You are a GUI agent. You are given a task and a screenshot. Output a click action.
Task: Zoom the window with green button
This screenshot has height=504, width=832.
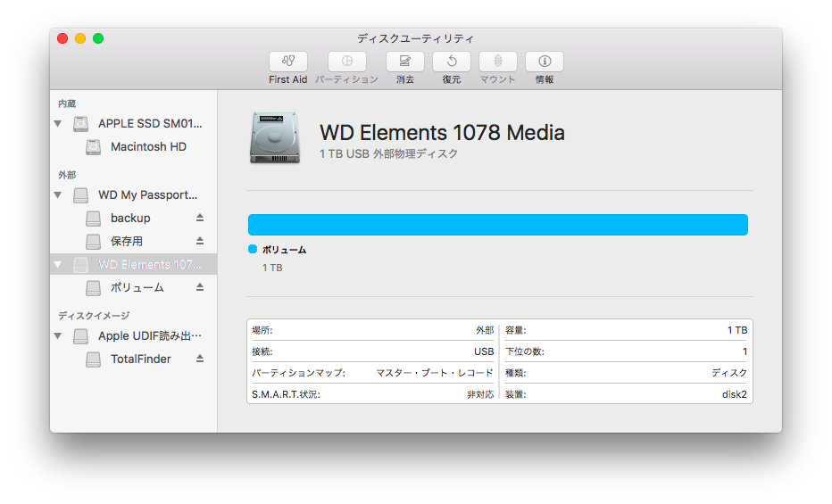pyautogui.click(x=98, y=38)
